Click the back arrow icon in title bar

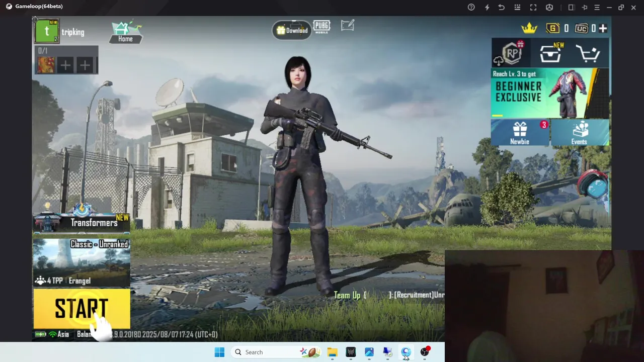502,7
